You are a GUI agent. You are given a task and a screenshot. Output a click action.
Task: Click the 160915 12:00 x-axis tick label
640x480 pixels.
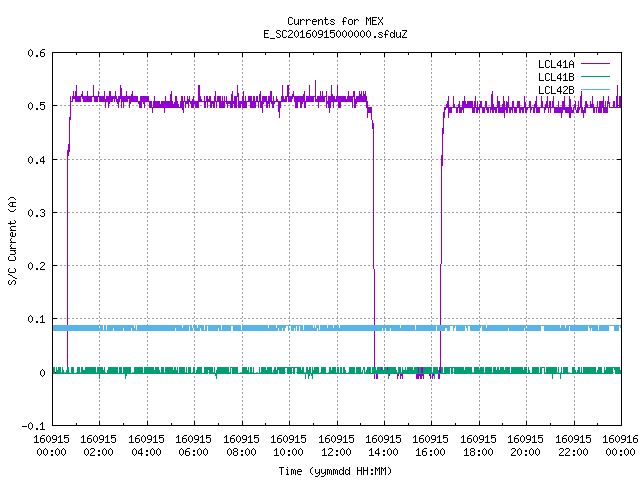click(x=336, y=446)
